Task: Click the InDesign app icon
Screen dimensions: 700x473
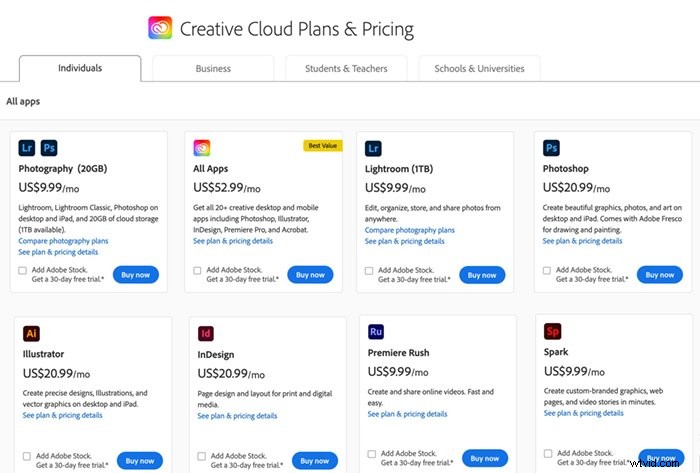Action: pyautogui.click(x=206, y=333)
